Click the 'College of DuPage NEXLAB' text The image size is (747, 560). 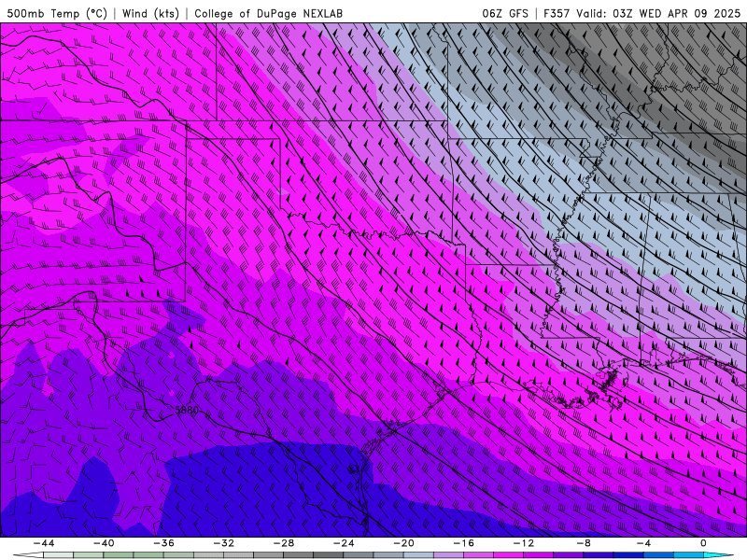coord(268,13)
